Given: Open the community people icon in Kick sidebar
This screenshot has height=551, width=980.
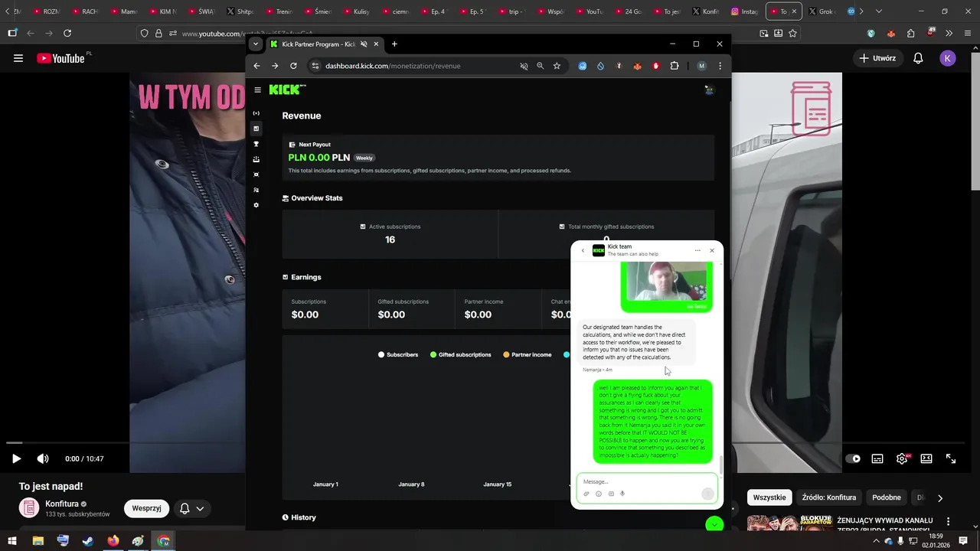Looking at the screenshot, I should tap(256, 190).
